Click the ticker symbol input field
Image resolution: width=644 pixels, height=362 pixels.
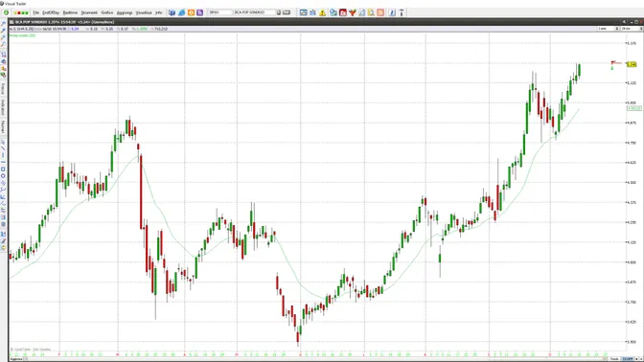(x=220, y=12)
